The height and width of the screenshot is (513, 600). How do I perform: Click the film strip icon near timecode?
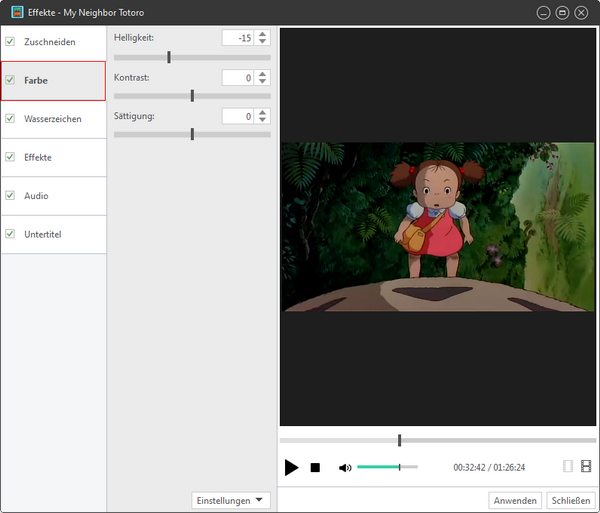click(x=586, y=466)
